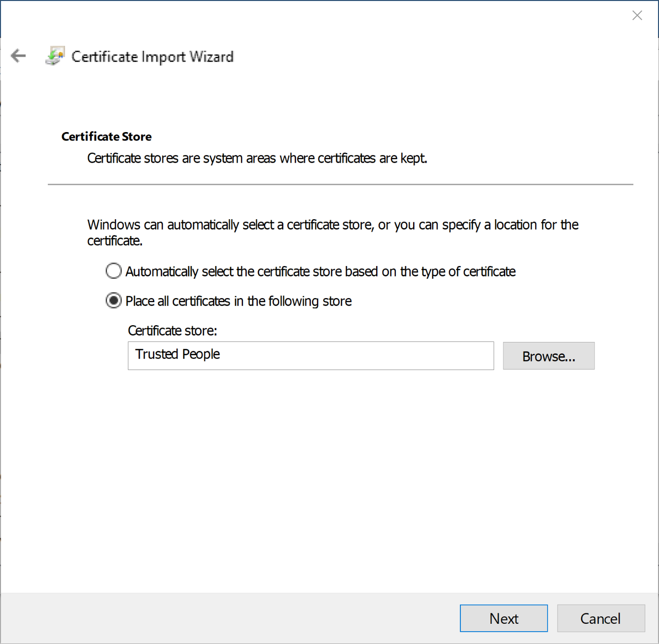Open the Browse... store picker
Image resolution: width=659 pixels, height=644 pixels.
coord(549,356)
